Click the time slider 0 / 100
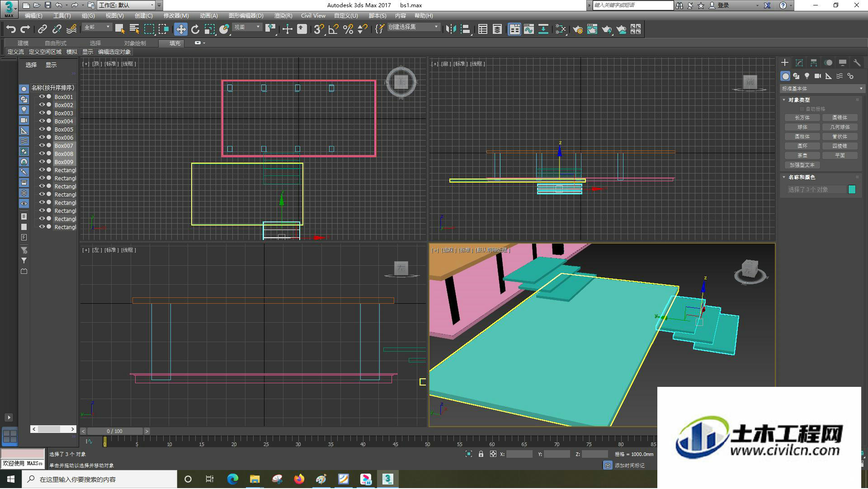The height and width of the screenshot is (489, 868). point(115,431)
